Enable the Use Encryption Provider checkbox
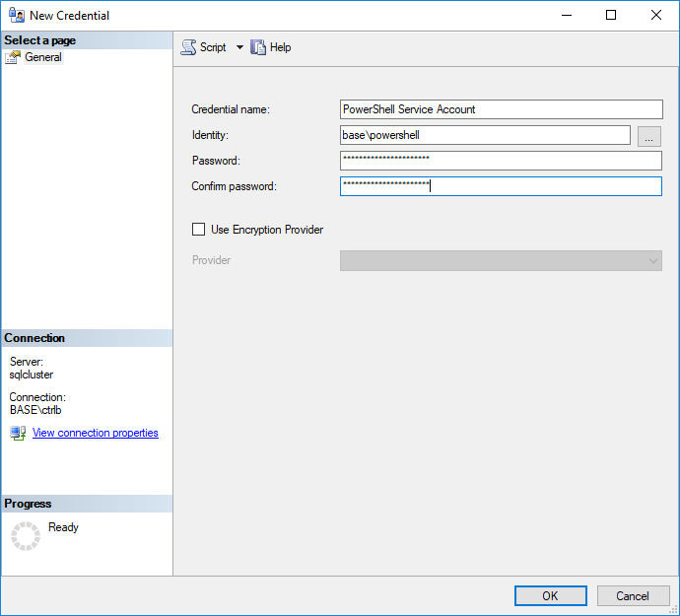This screenshot has width=680, height=616. (x=199, y=230)
